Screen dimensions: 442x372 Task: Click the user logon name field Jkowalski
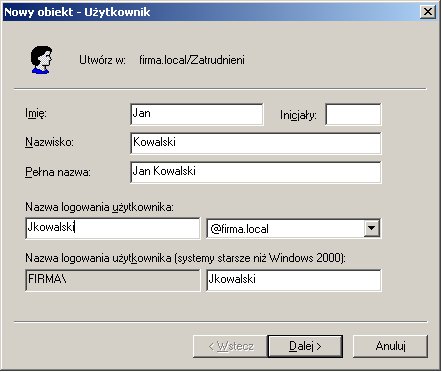[x=113, y=228]
